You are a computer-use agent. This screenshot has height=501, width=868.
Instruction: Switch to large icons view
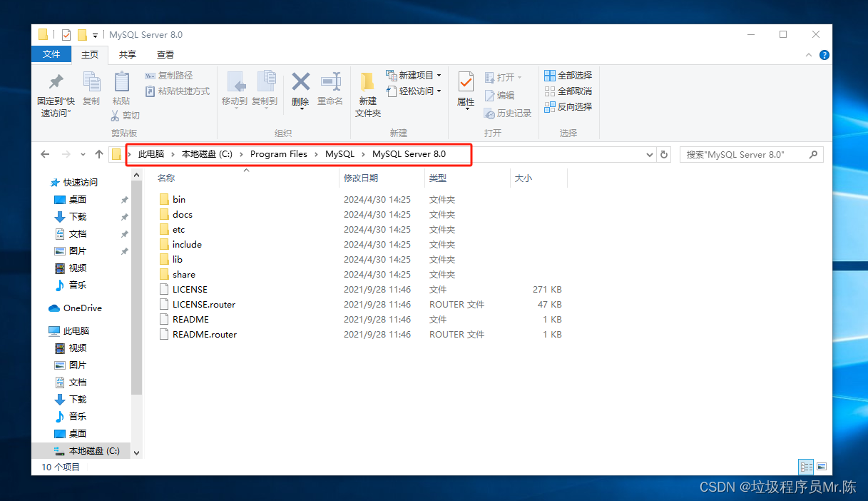[x=822, y=467]
